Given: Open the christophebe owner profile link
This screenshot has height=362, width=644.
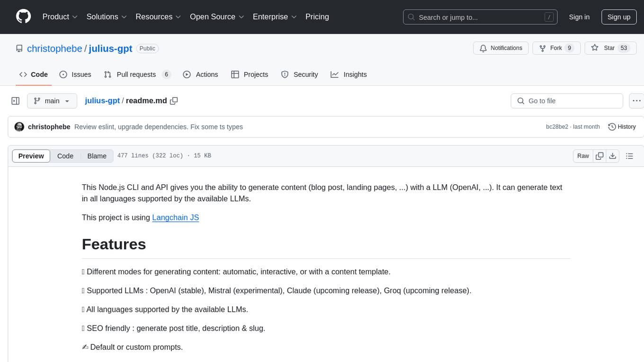Looking at the screenshot, I should tap(54, 48).
